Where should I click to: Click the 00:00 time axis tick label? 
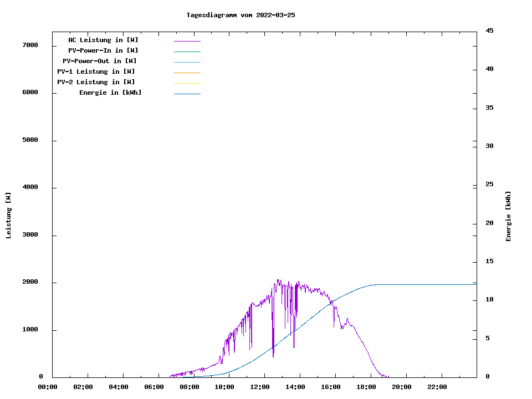point(48,387)
